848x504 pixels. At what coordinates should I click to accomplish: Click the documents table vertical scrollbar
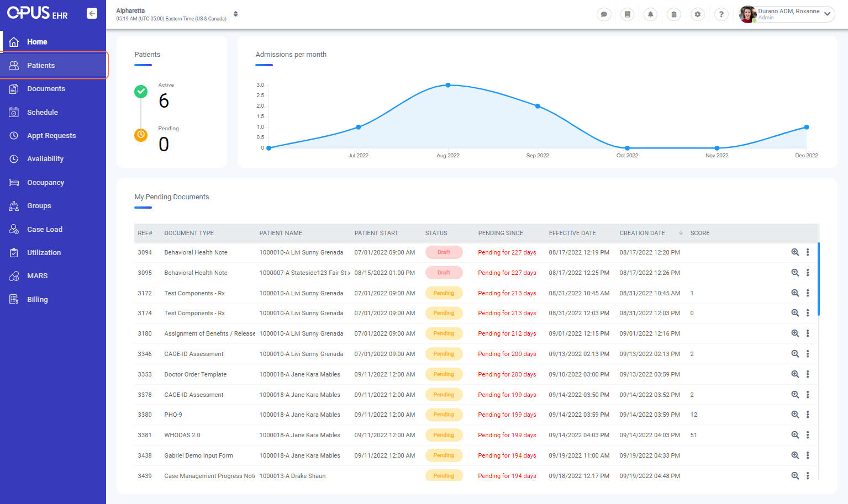coord(818,279)
